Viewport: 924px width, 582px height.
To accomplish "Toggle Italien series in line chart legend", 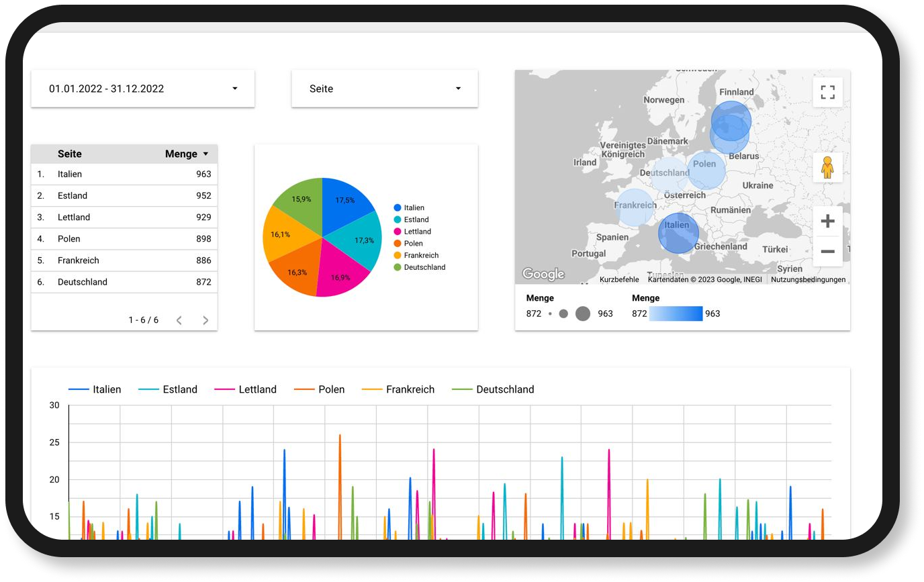I will pyautogui.click(x=95, y=389).
